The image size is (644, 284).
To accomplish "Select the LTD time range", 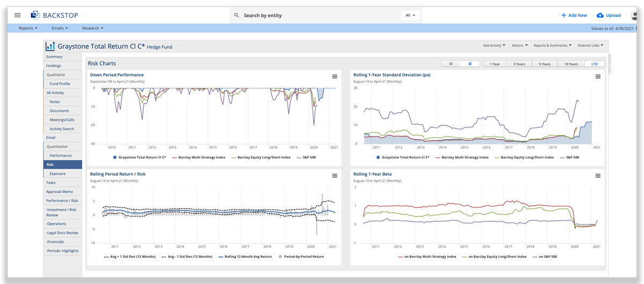I will click(x=595, y=64).
